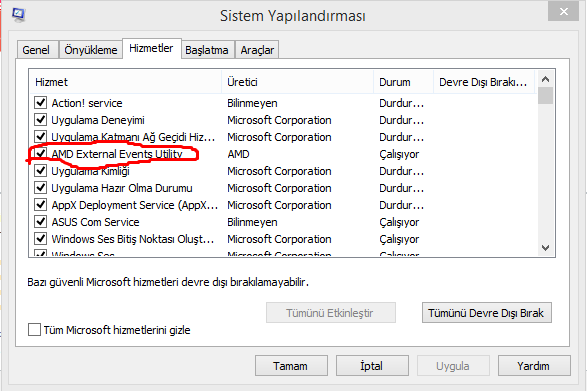Toggle Windows Ses Bitiş Noktası checkbox
Image resolution: width=587 pixels, height=391 pixels.
[40, 239]
